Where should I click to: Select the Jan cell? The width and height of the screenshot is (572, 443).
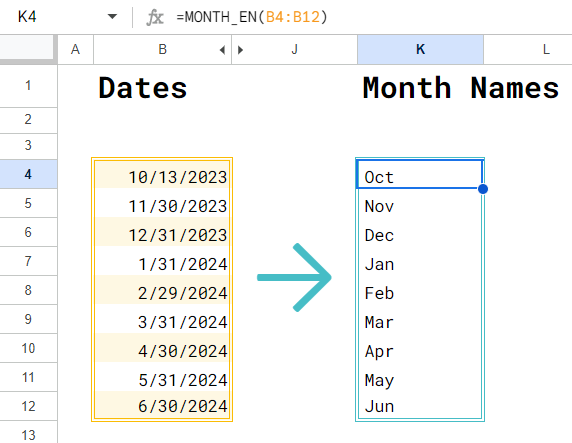420,261
